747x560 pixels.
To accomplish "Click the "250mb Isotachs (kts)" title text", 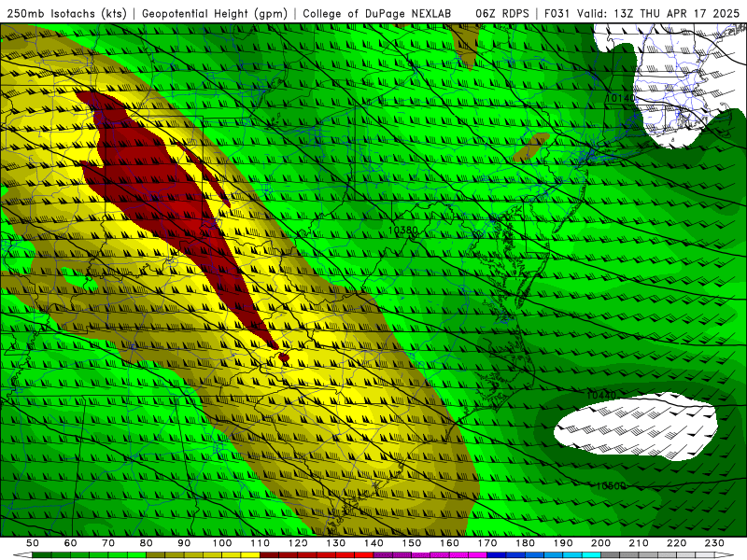I will [66, 13].
